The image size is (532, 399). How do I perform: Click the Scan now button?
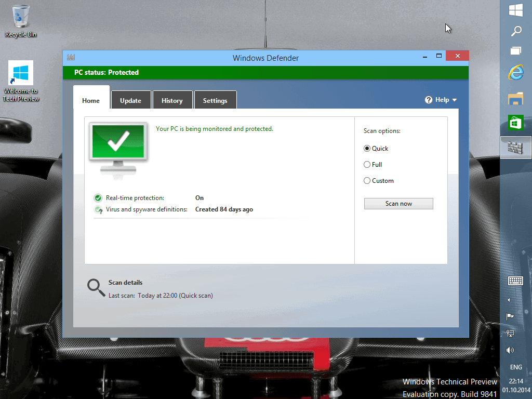click(x=398, y=203)
